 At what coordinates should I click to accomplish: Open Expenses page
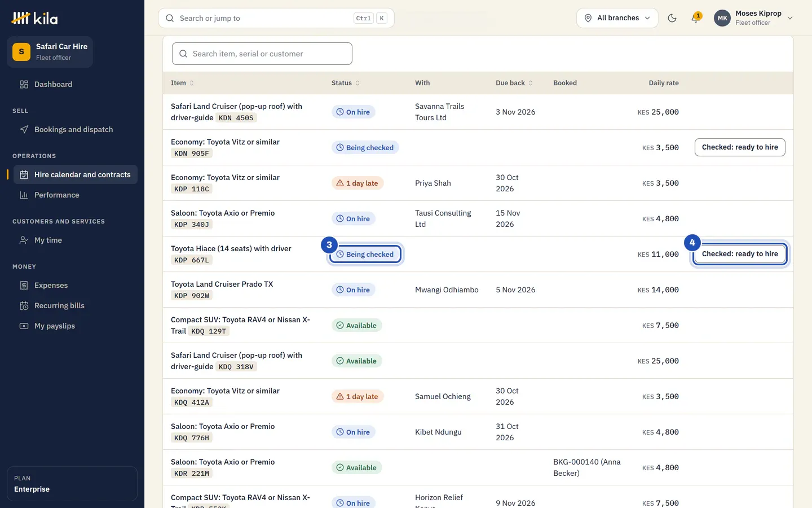coord(75,285)
